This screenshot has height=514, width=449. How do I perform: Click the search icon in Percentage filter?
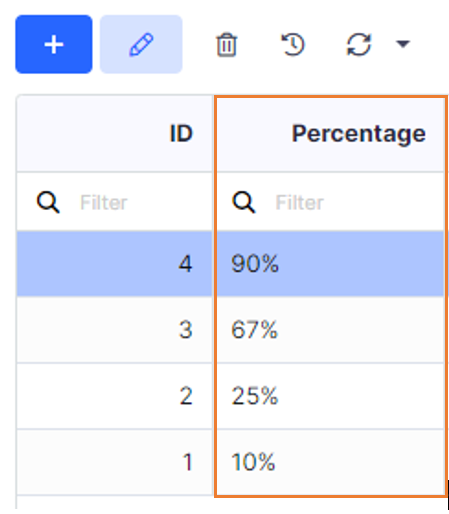(x=244, y=202)
